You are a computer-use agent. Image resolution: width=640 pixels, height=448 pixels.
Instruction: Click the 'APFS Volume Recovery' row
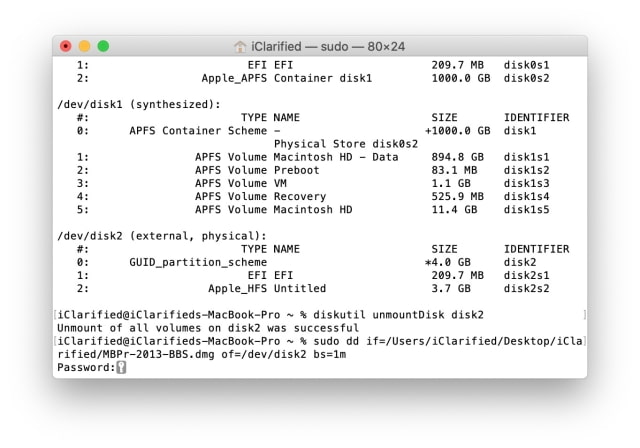point(313,196)
